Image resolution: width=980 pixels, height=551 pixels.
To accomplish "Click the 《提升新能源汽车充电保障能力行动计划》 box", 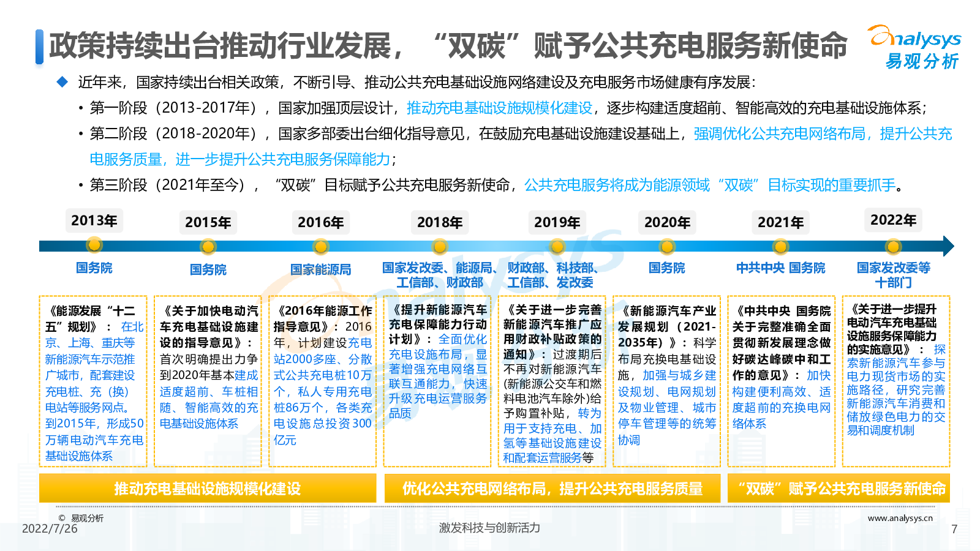I will pos(437,381).
